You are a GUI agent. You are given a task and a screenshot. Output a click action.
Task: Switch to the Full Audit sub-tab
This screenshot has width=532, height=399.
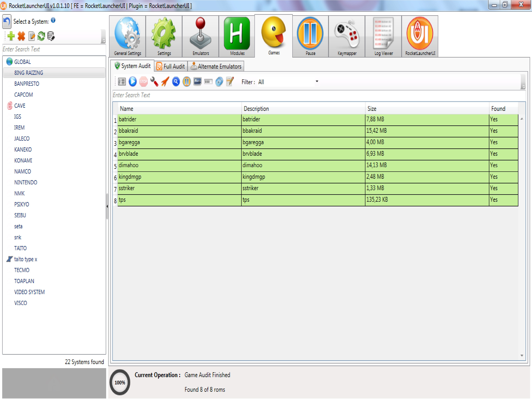(171, 66)
